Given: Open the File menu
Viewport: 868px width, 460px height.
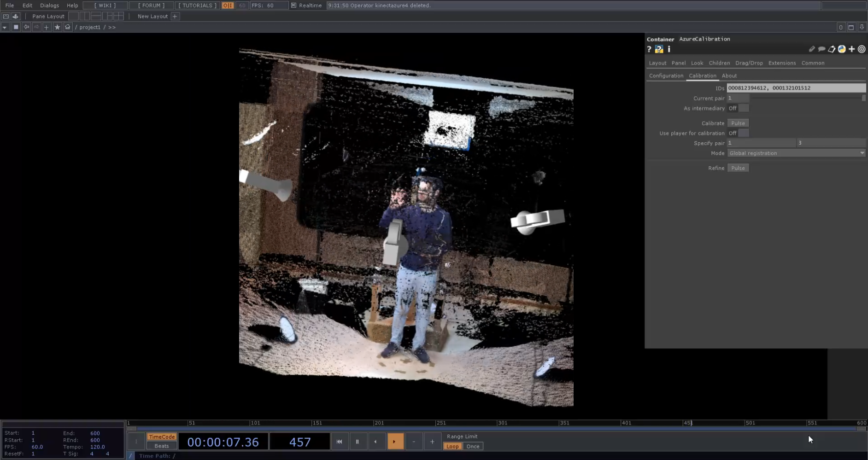Looking at the screenshot, I should [x=9, y=6].
